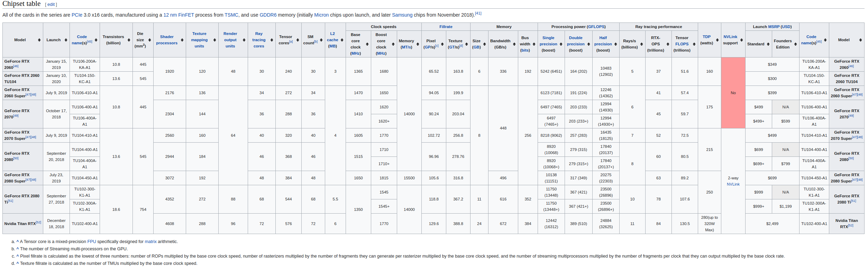Sort by Rays/s (billions) column arrows

pos(641,44)
